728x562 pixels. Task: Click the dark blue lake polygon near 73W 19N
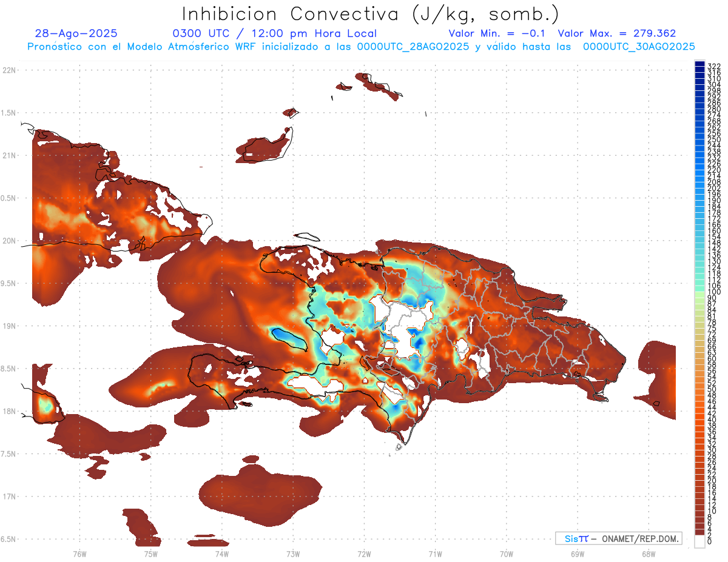(288, 338)
